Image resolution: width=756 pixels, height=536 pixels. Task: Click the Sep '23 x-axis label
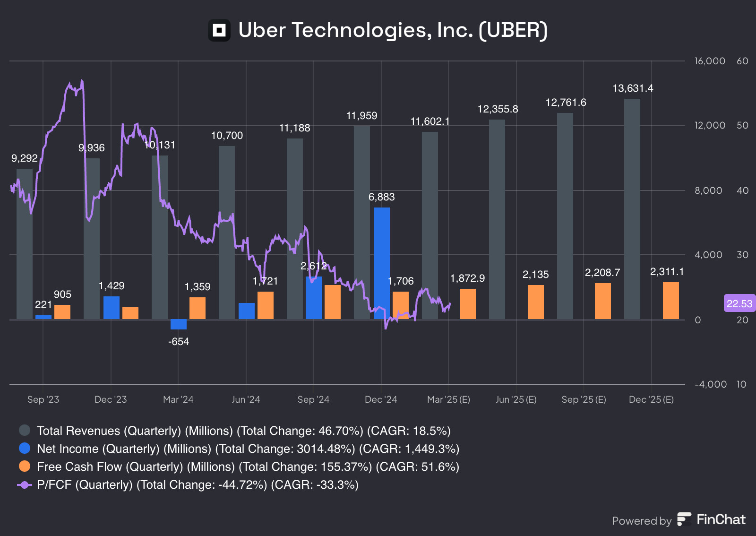click(43, 399)
